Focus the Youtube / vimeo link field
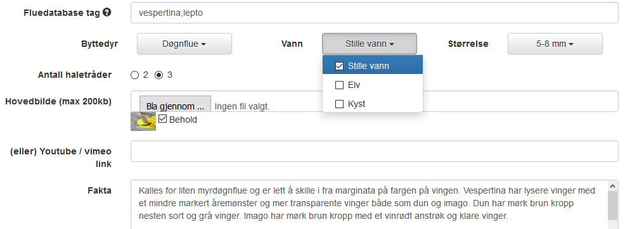 (x=374, y=151)
